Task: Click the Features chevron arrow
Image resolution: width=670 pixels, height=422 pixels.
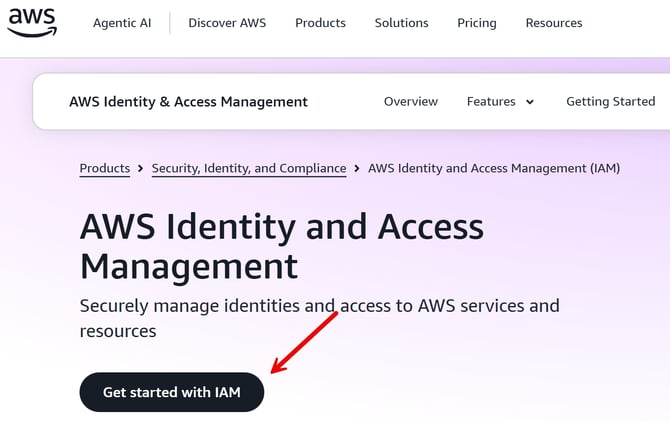Action: click(530, 102)
